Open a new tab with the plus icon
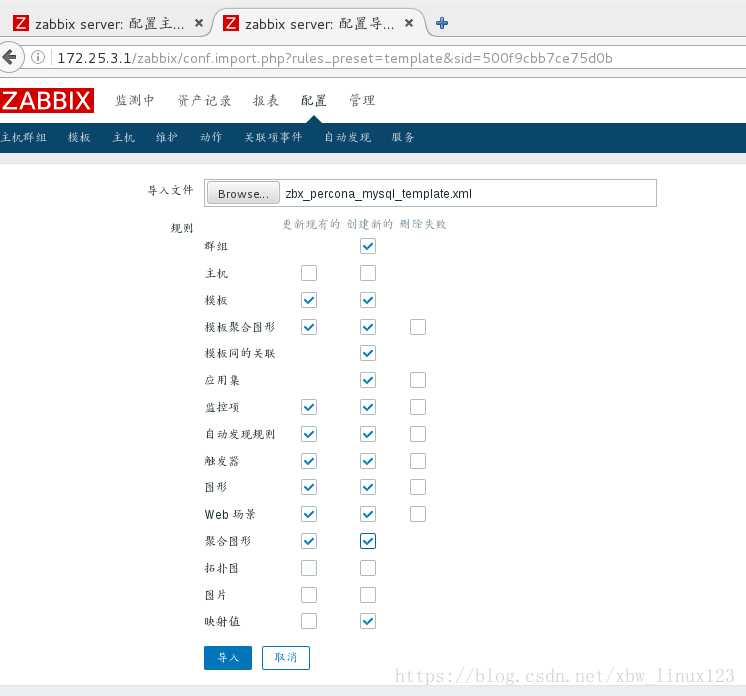 [442, 23]
